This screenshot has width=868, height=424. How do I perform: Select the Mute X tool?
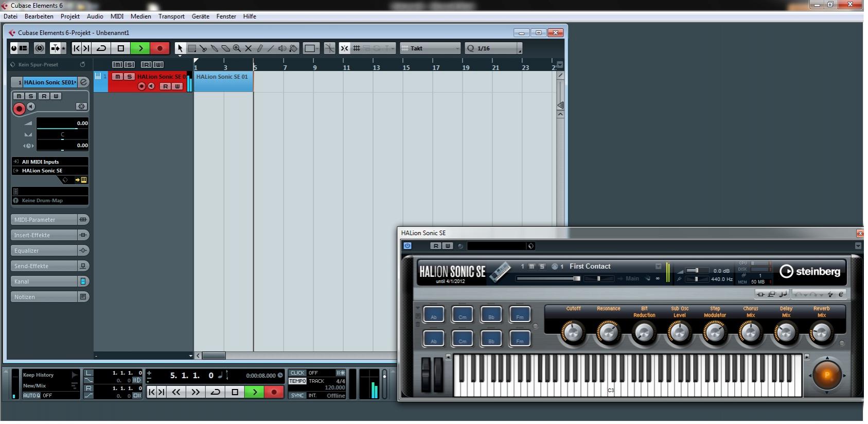pyautogui.click(x=248, y=48)
